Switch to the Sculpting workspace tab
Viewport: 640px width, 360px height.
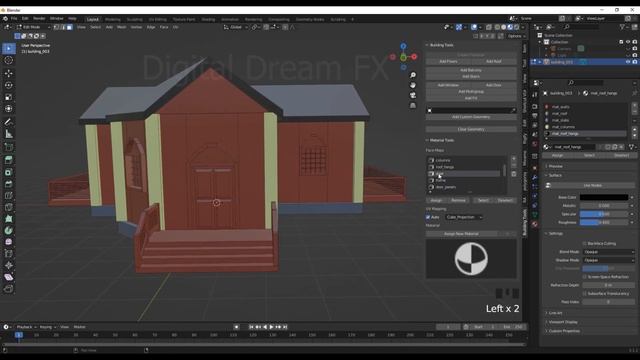coord(134,19)
